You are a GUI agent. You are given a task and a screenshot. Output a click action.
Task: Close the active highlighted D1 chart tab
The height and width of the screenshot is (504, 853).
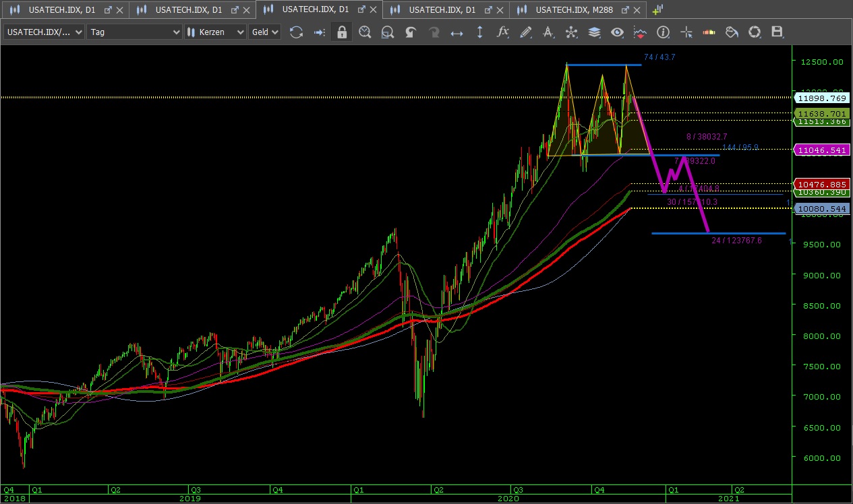click(373, 9)
